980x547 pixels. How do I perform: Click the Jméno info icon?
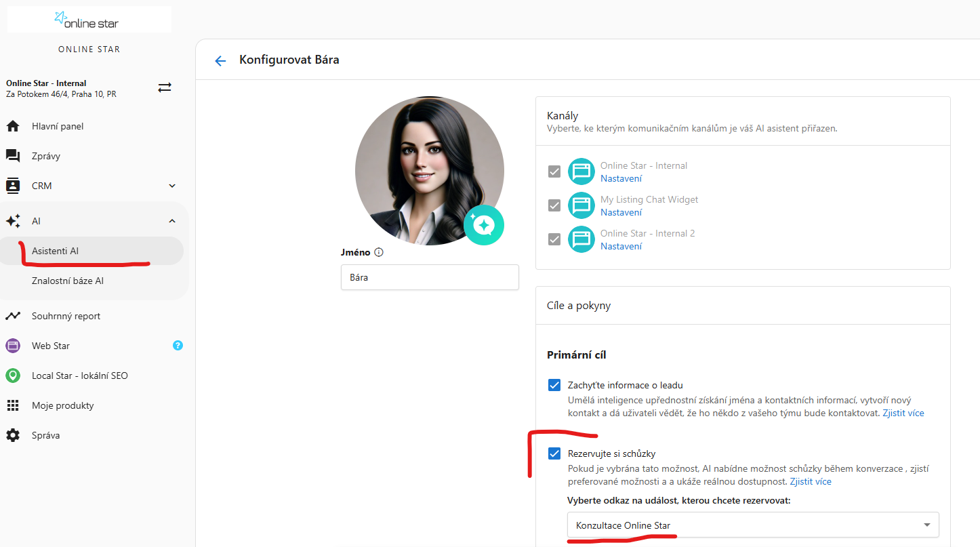379,252
